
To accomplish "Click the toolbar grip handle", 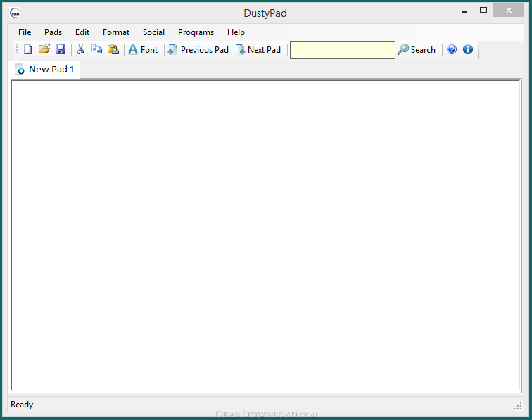I will (x=17, y=49).
